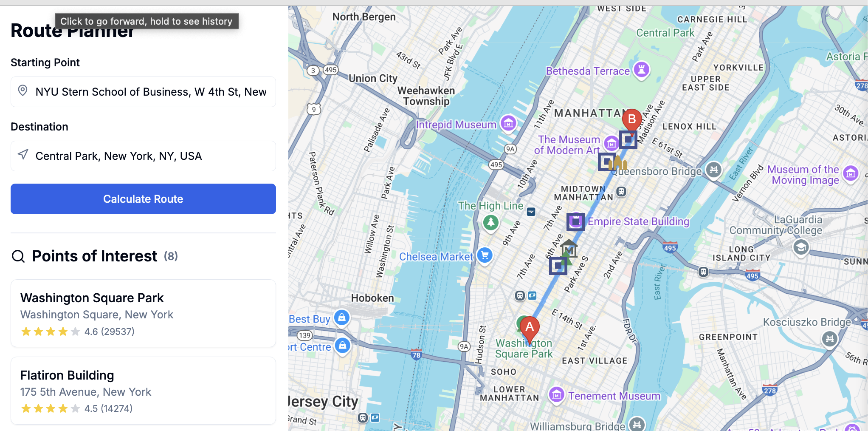Open the Washington Square Park card
This screenshot has height=431, width=868.
[143, 313]
